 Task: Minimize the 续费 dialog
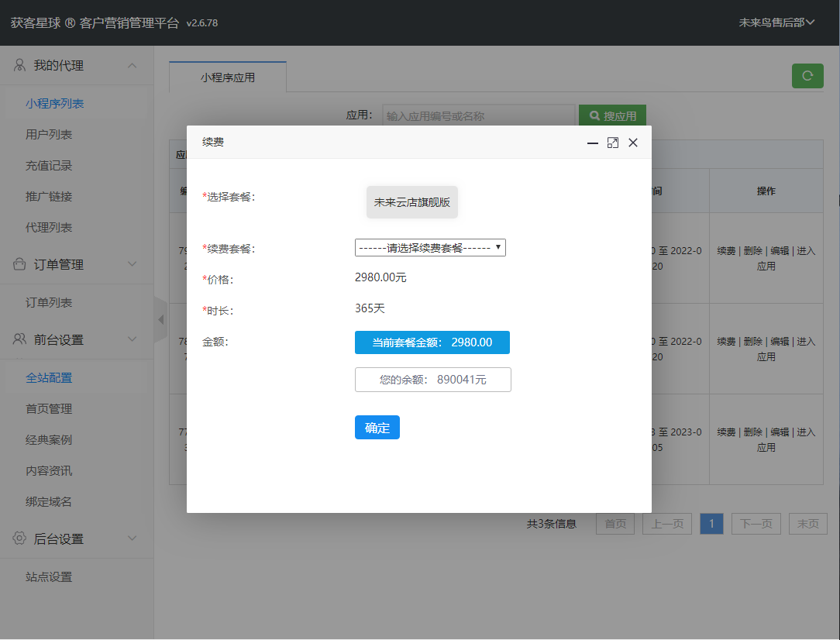click(x=592, y=143)
